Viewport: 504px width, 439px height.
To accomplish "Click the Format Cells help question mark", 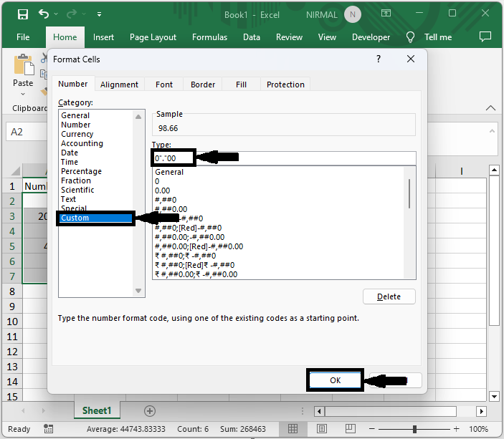I will pos(379,59).
